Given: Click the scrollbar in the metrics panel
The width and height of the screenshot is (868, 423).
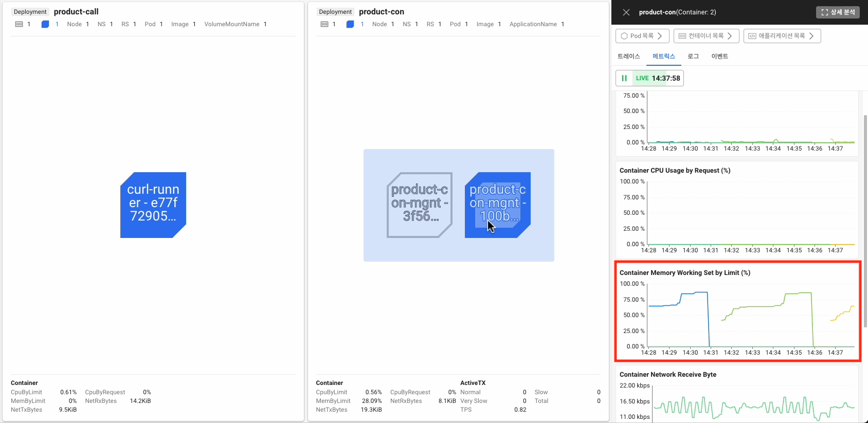Looking at the screenshot, I should (865, 221).
